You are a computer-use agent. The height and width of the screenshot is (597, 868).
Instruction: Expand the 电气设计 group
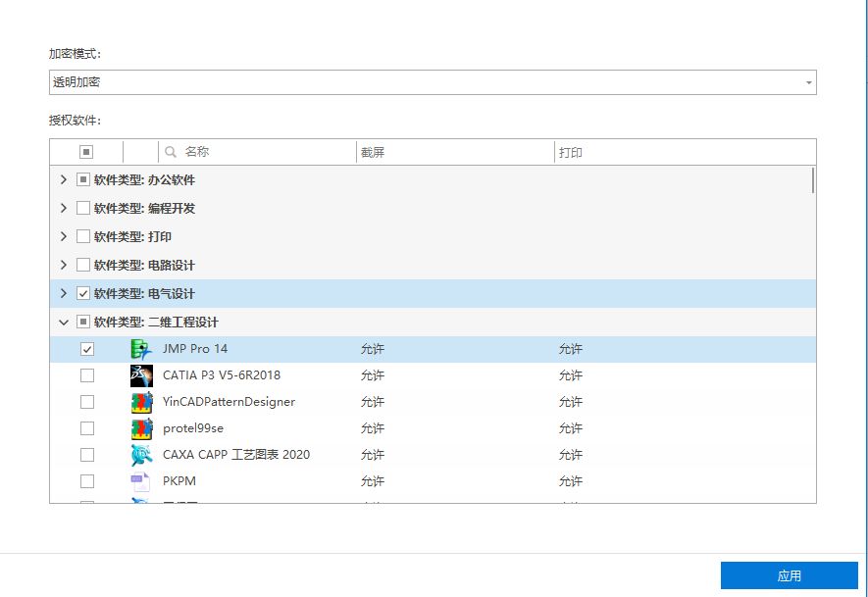[64, 294]
